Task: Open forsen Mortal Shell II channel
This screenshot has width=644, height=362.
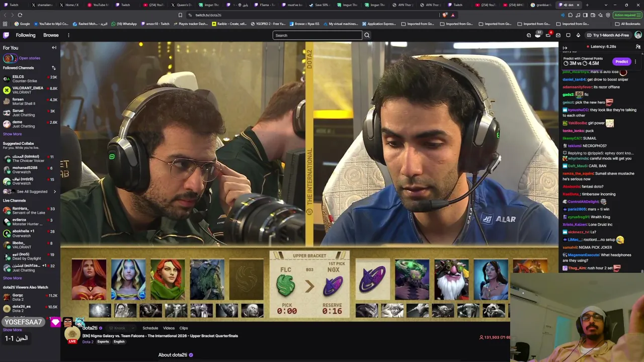Action: tap(30, 102)
